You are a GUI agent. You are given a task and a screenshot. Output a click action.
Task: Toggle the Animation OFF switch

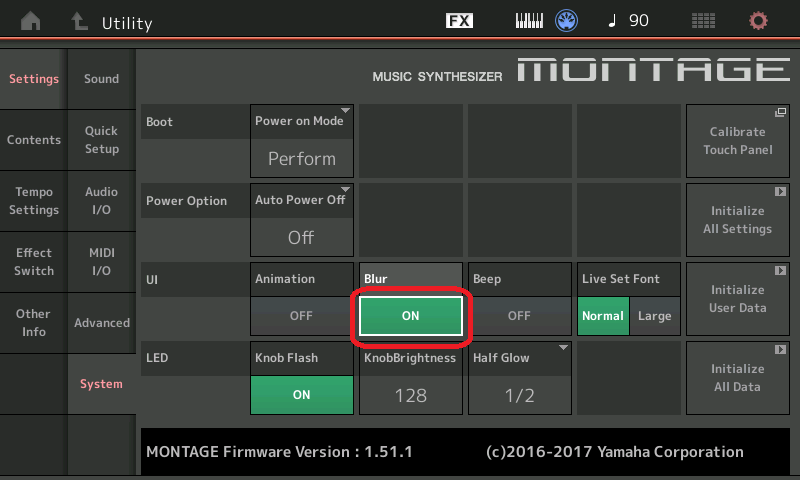pyautogui.click(x=301, y=315)
